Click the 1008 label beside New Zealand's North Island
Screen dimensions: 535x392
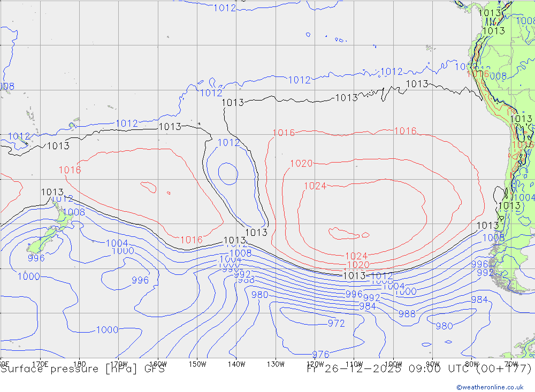[x=74, y=212]
